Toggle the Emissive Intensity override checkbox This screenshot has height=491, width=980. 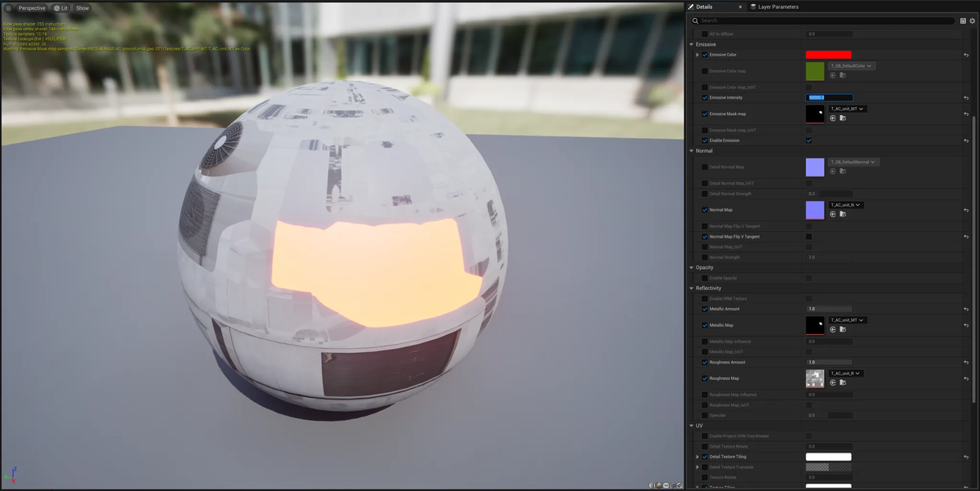705,97
